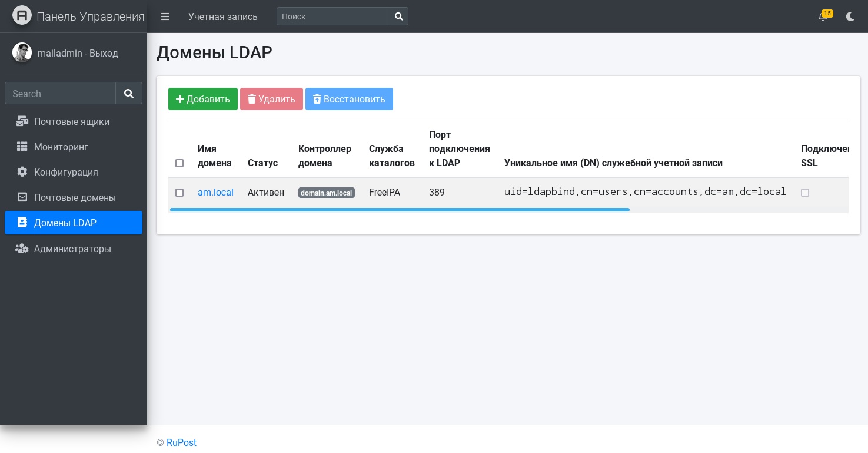This screenshot has width=868, height=453.
Task: Go to Почтовые домены in the sidebar
Action: [75, 197]
